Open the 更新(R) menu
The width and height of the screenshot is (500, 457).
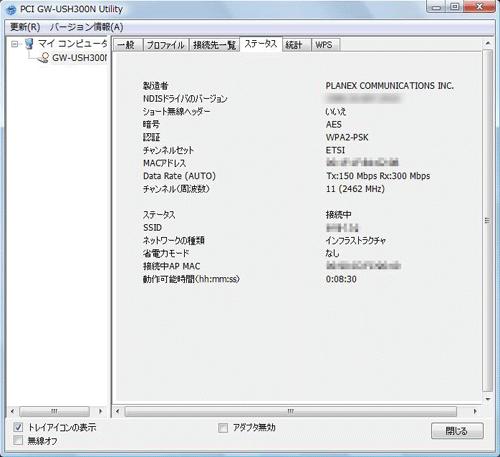(x=25, y=27)
